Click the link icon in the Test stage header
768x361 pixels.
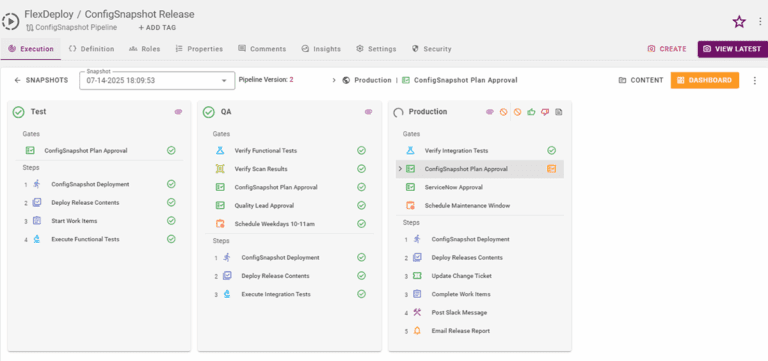point(178,112)
